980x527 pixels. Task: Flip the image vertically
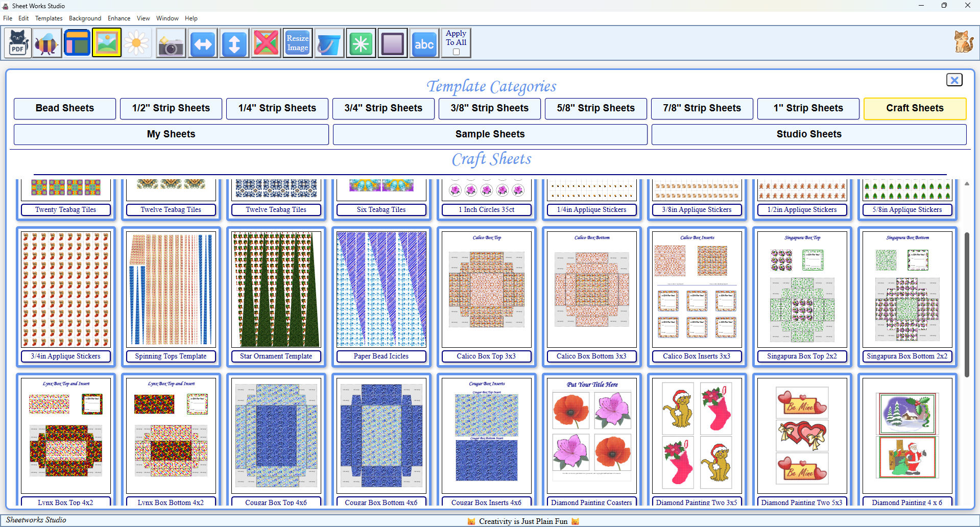234,43
